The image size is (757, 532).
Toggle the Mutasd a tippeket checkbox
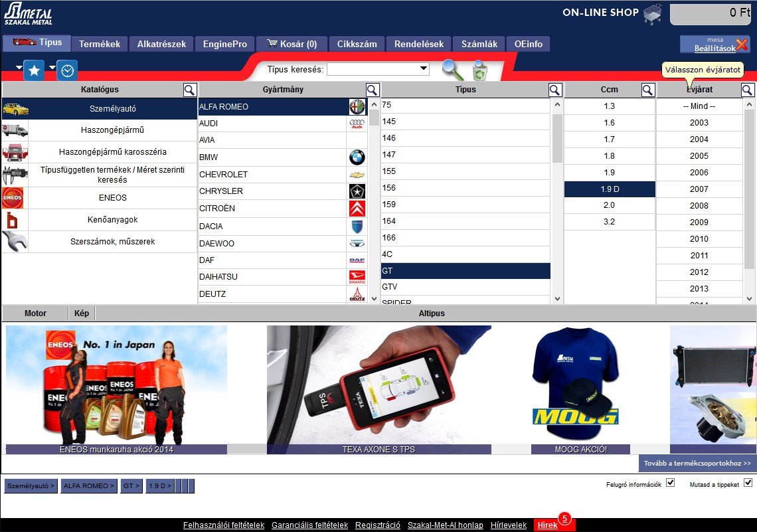pos(748,483)
